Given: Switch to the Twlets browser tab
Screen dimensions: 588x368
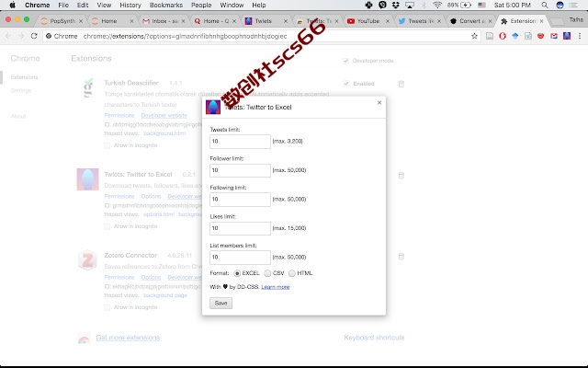Looking at the screenshot, I should 266,21.
